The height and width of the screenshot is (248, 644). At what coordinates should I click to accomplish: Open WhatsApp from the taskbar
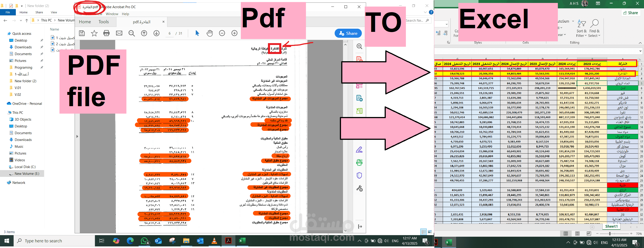tap(145, 241)
